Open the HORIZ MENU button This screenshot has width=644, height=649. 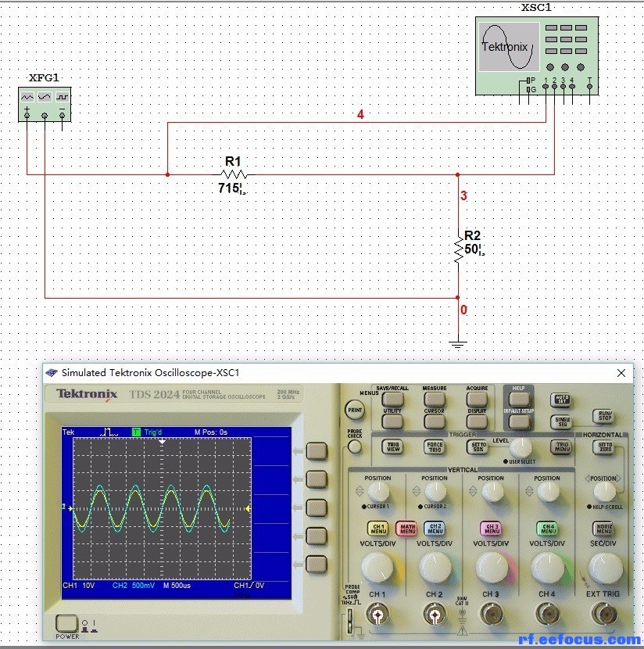[603, 529]
